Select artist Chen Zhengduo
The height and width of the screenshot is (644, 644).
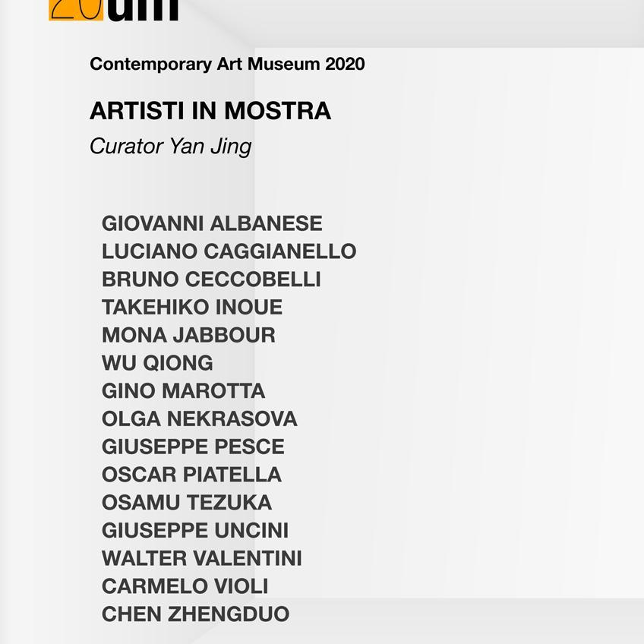pos(195,614)
